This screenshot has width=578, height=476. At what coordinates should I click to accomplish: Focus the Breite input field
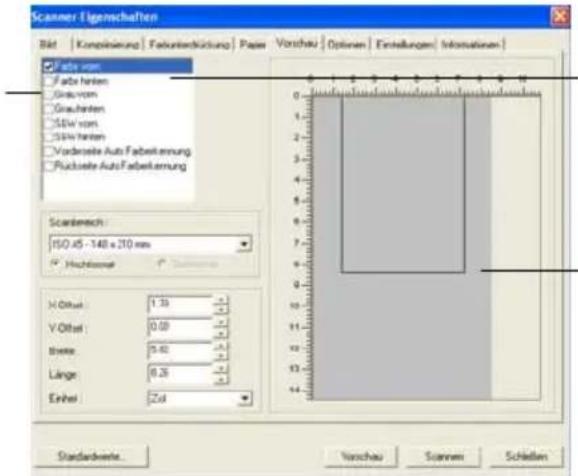click(x=181, y=351)
